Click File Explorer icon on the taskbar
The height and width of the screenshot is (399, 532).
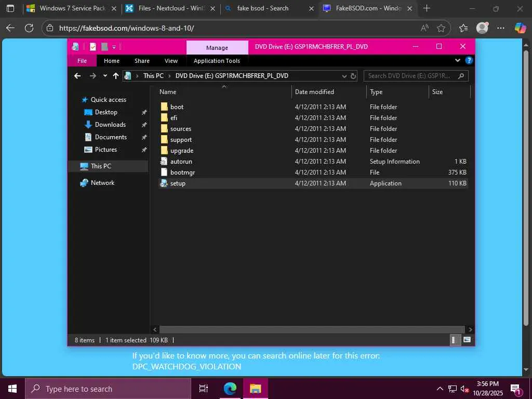(x=255, y=389)
